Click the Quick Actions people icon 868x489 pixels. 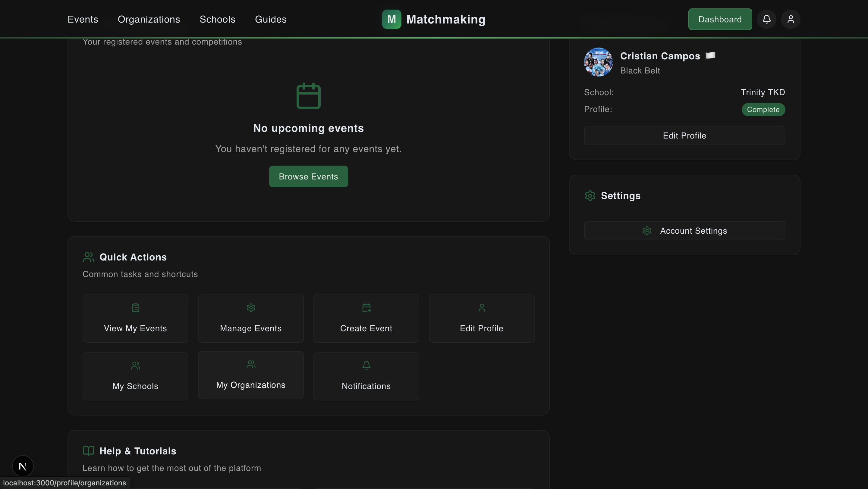click(x=88, y=257)
